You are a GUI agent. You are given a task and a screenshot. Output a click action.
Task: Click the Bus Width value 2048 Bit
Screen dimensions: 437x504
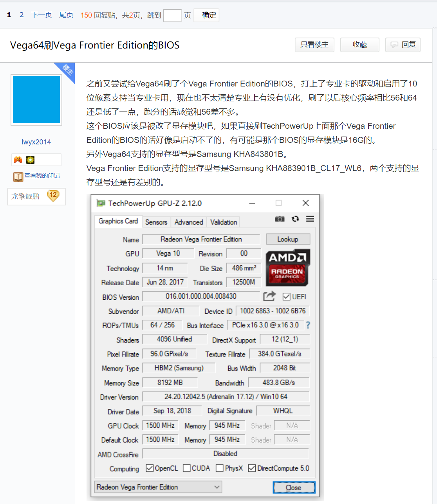tap(284, 368)
